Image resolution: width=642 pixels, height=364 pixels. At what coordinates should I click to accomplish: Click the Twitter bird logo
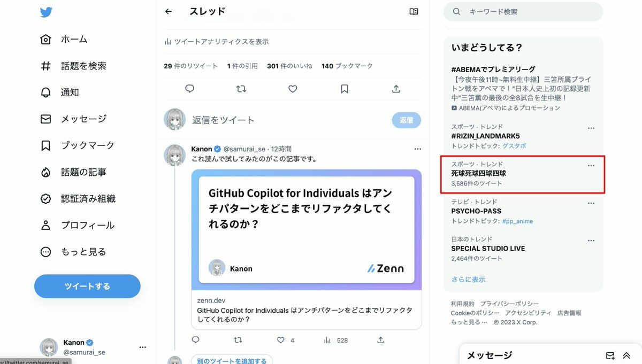pyautogui.click(x=46, y=12)
